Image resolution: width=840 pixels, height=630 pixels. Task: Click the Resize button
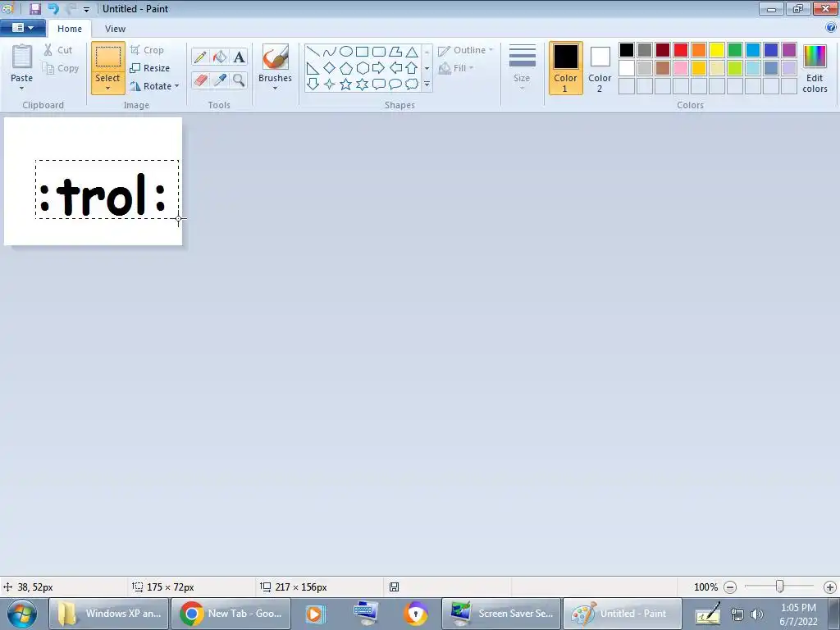pyautogui.click(x=150, y=68)
